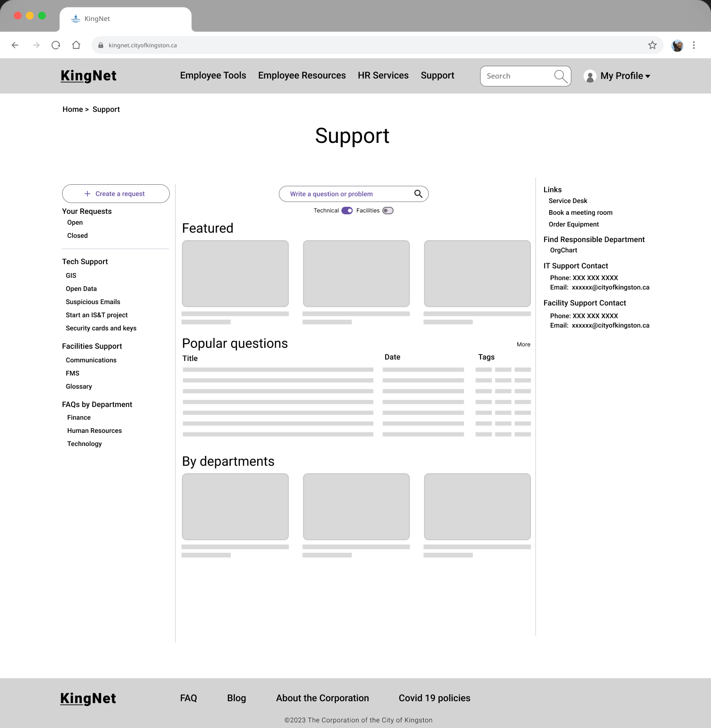Open the Employee Tools menu
711x728 pixels.
tap(213, 76)
